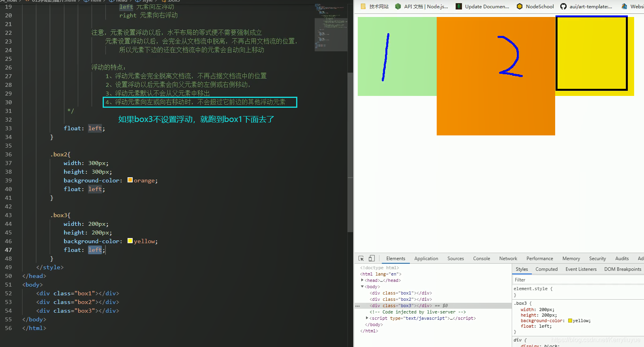Select the box1 div in DOM tree
The height and width of the screenshot is (347, 644).
tap(401, 293)
